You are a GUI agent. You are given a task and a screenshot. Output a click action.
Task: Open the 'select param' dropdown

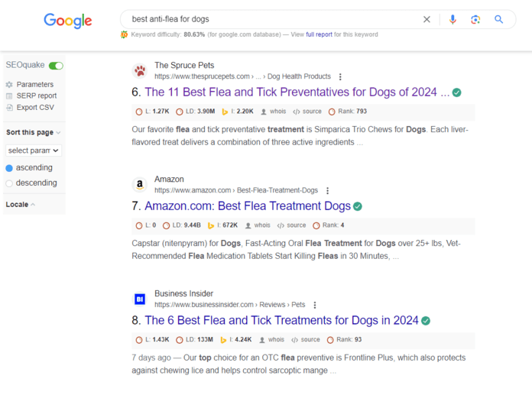tap(34, 151)
